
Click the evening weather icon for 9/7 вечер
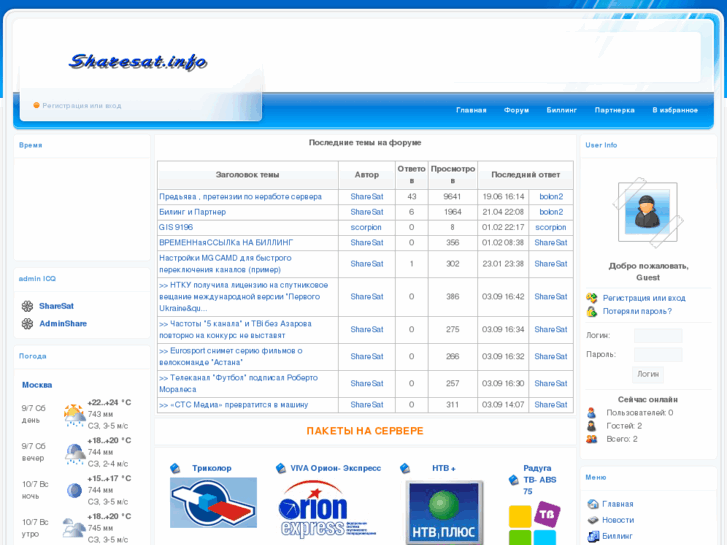click(74, 453)
